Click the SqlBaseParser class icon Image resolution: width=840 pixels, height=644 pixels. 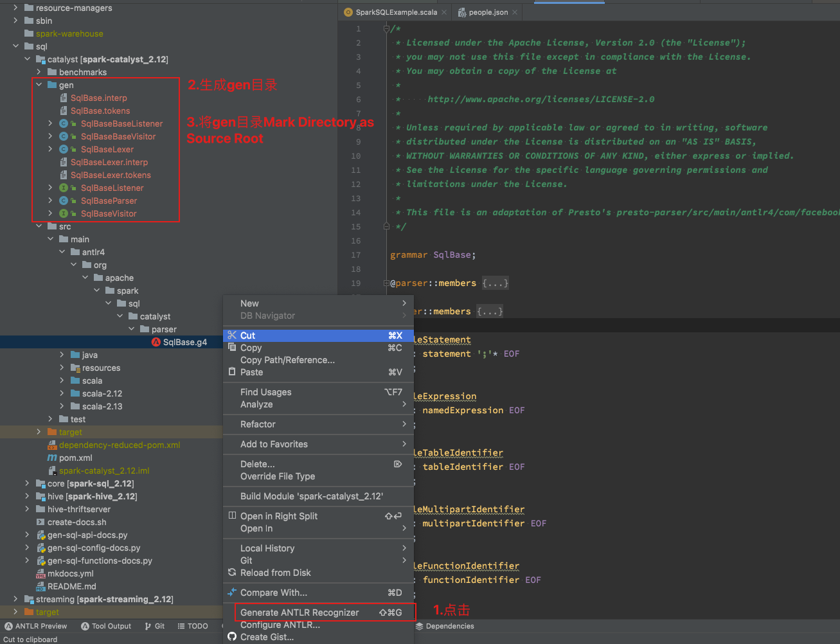(64, 201)
